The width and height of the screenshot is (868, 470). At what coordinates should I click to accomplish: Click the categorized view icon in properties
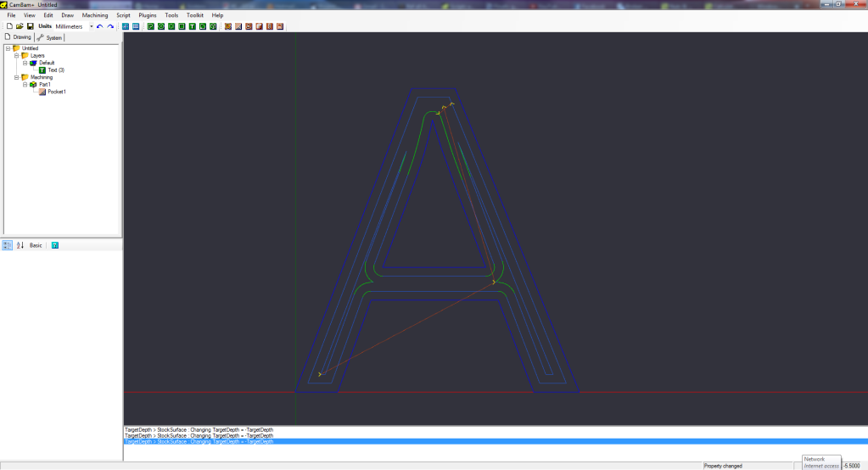click(x=7, y=245)
